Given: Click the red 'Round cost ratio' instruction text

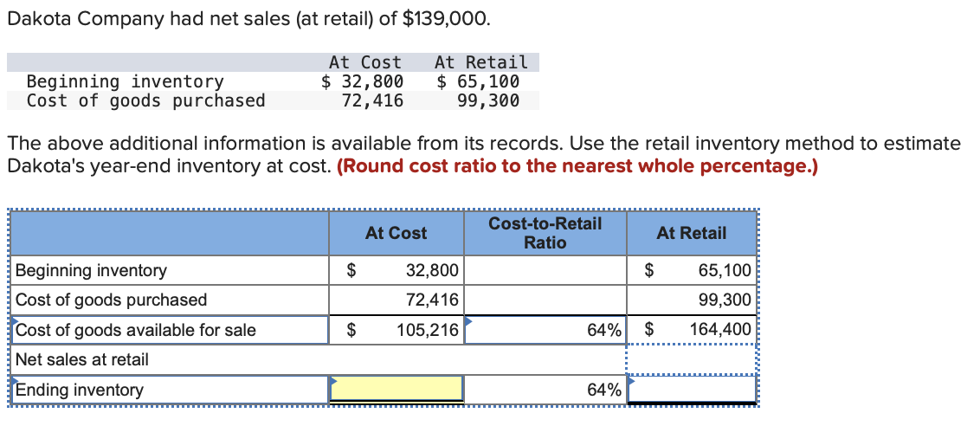Looking at the screenshot, I should (577, 167).
